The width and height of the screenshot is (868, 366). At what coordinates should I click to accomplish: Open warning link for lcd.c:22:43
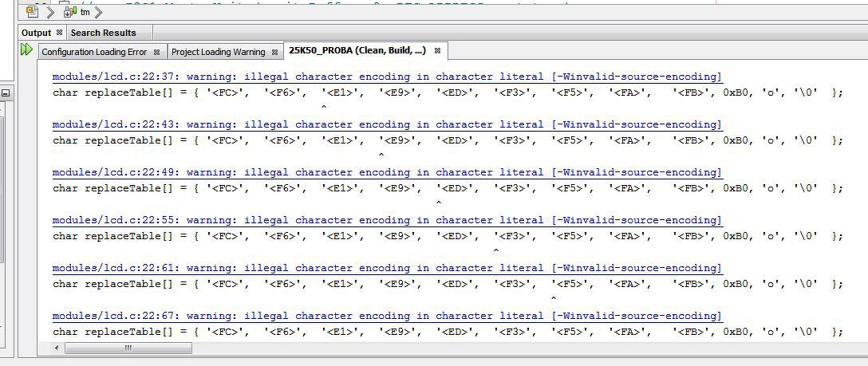click(x=387, y=125)
